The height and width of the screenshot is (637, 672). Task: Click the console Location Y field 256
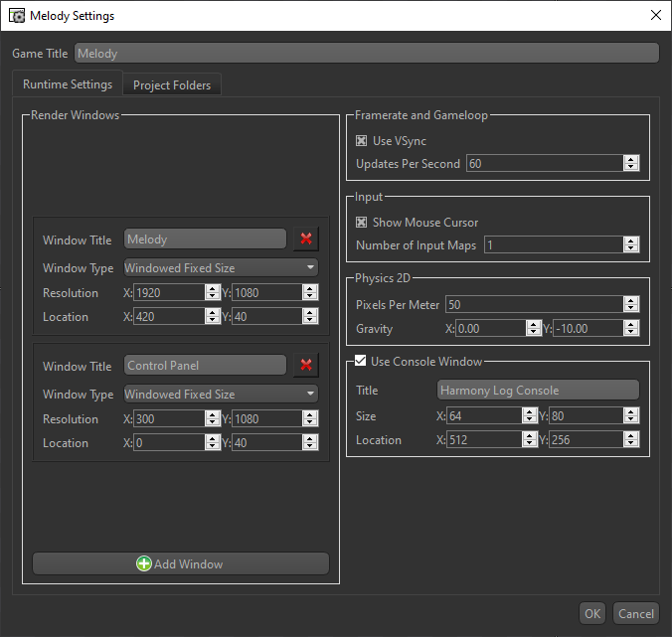click(x=586, y=439)
